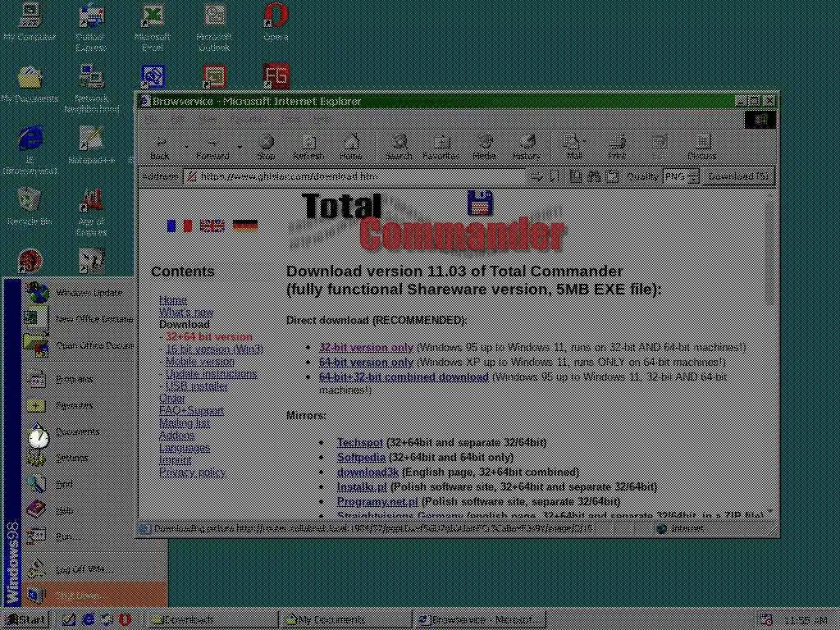Click the Opera icon in Quick Launch
Viewport: 840px width, 630px height.
(x=125, y=620)
